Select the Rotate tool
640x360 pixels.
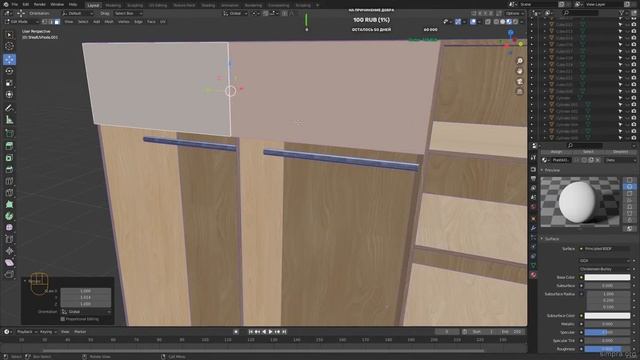click(9, 71)
